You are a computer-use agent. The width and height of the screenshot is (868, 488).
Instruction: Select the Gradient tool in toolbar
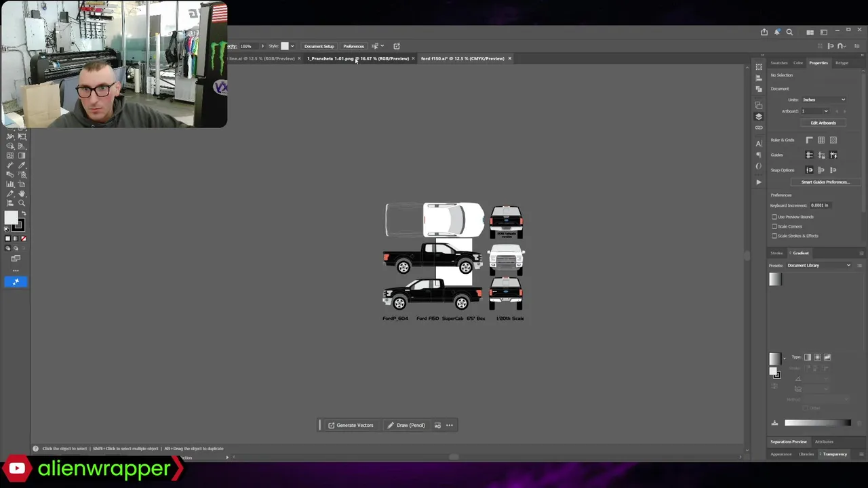click(22, 155)
